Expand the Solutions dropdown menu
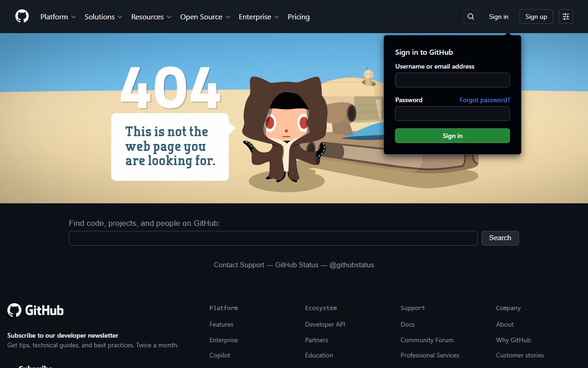Image resolution: width=588 pixels, height=368 pixels. coord(103,17)
